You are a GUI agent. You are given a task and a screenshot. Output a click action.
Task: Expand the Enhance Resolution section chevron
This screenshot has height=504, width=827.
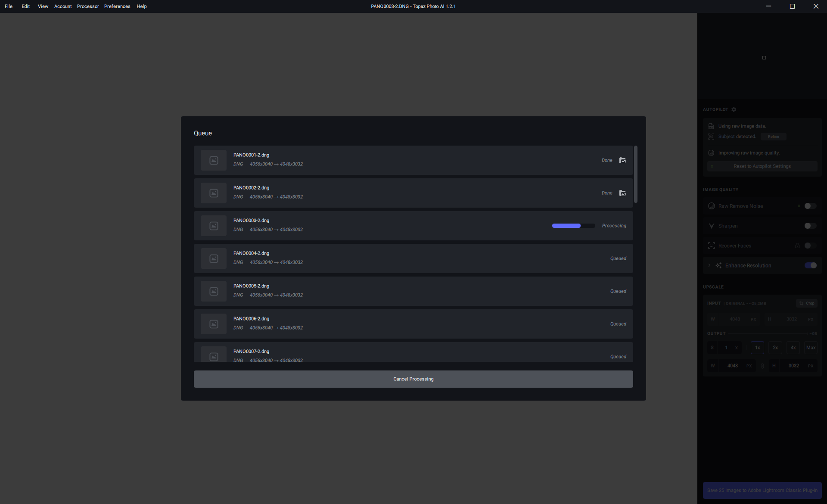coord(709,265)
